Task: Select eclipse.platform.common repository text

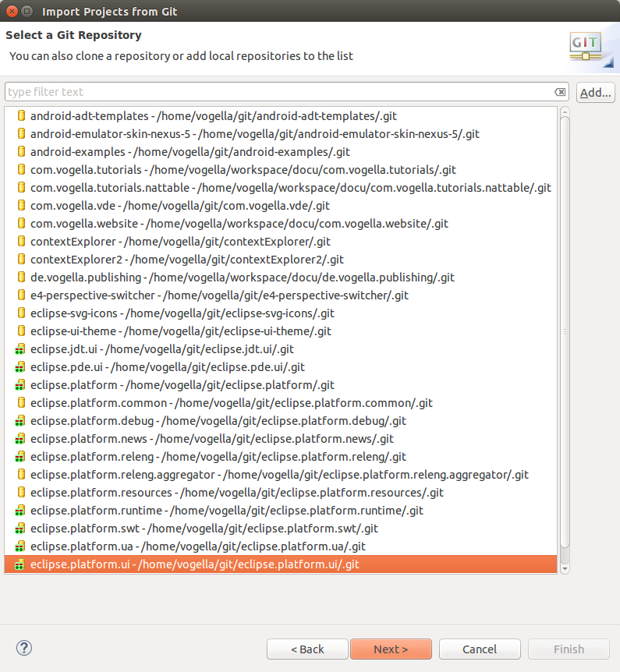Action: pos(232,403)
